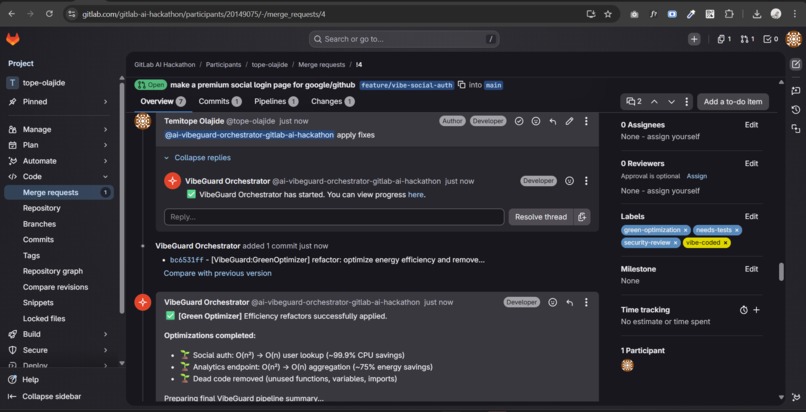Screen dimensions: 806x412
Task: Open assigned issues counter icon
Action: [724, 39]
